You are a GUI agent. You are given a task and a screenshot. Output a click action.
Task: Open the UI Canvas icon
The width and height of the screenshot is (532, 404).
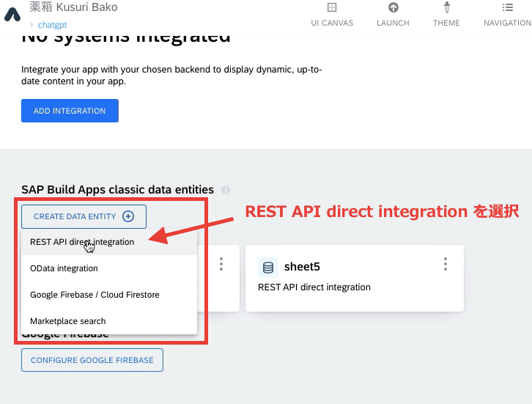(331, 7)
